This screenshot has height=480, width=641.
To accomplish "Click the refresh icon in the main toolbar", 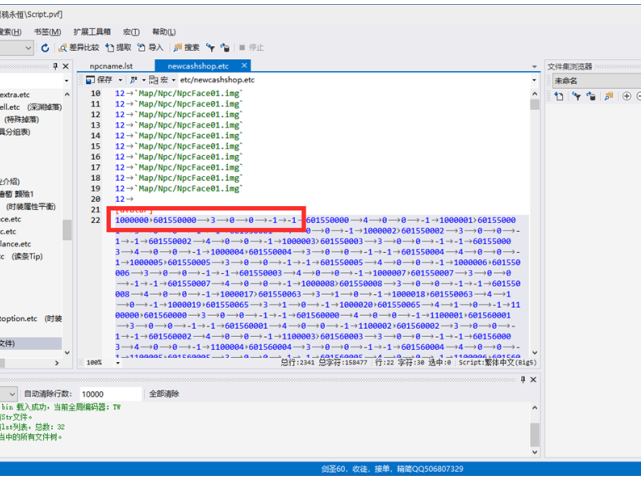I will [44, 47].
